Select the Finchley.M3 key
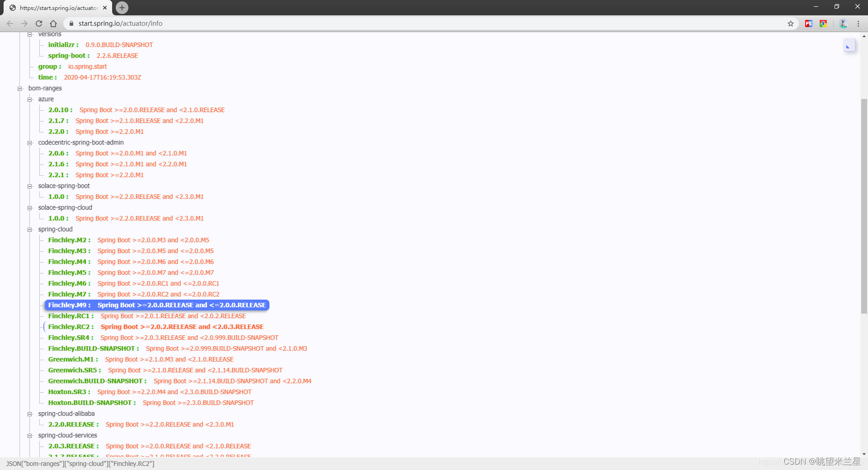Screen dimensions: 868x470 (67, 251)
